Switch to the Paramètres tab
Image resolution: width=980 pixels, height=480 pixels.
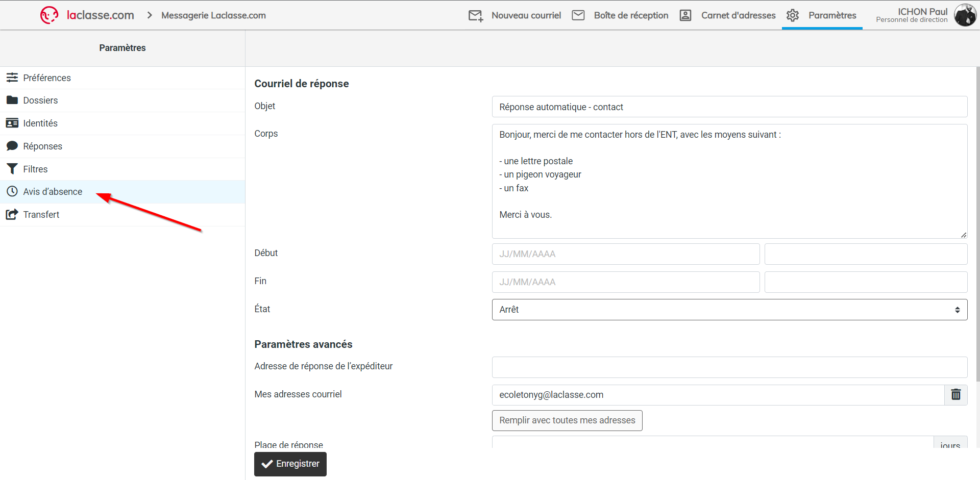(822, 15)
